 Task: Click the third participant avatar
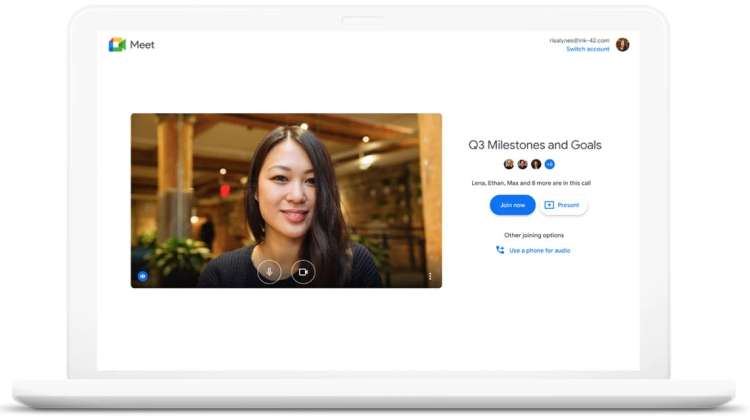point(536,164)
